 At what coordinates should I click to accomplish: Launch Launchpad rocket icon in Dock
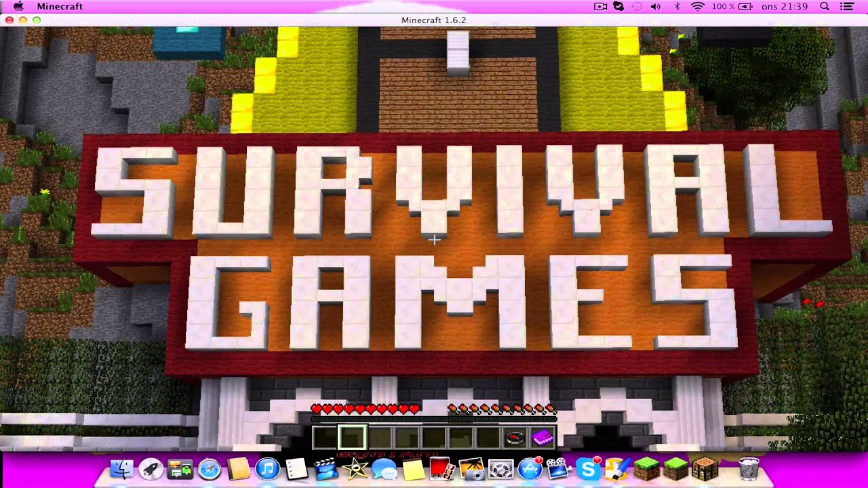click(151, 469)
